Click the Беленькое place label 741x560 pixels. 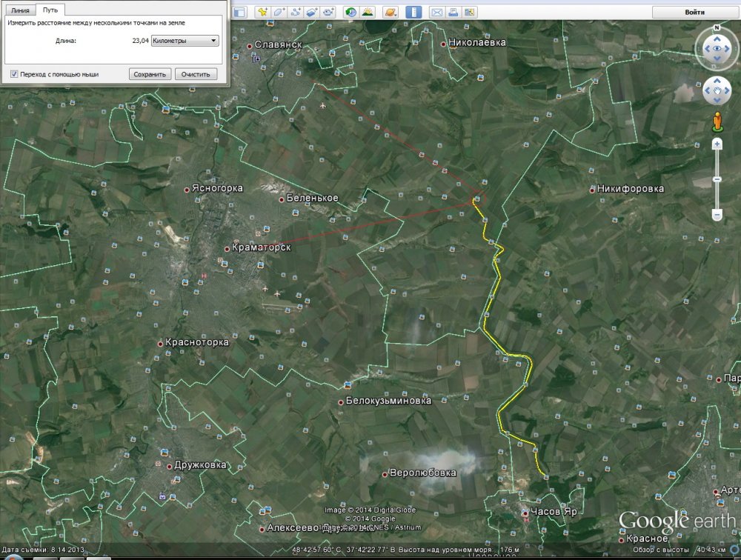pyautogui.click(x=313, y=198)
